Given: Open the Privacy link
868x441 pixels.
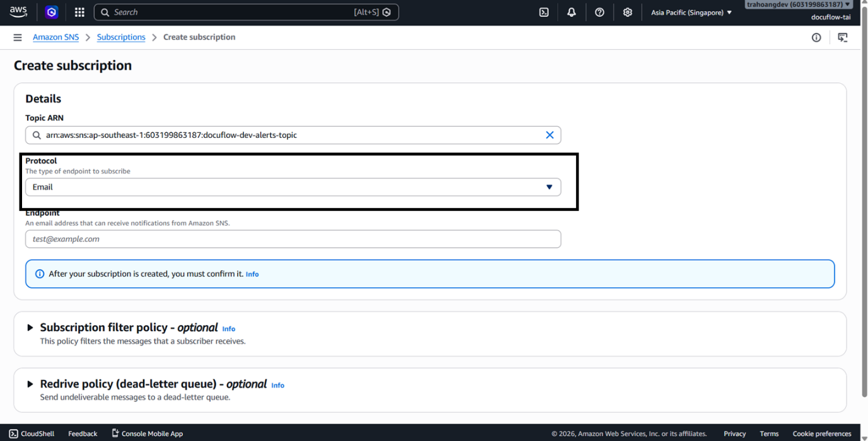Looking at the screenshot, I should coord(735,433).
